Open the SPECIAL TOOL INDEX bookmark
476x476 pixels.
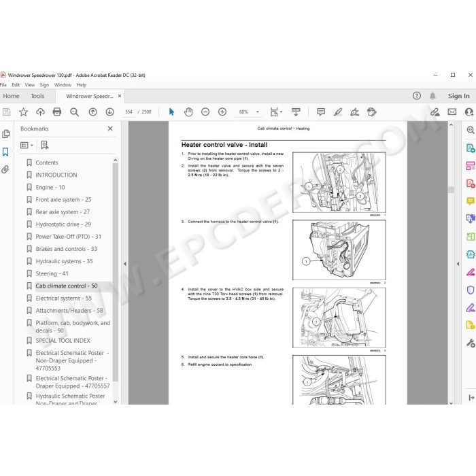click(63, 341)
